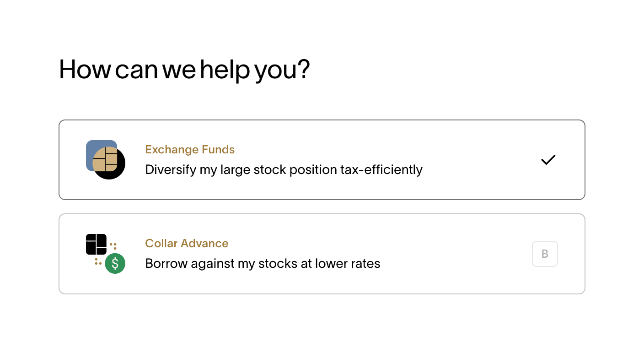644x353 pixels.
Task: Click the tan grid circle graphic
Action: 106,159
